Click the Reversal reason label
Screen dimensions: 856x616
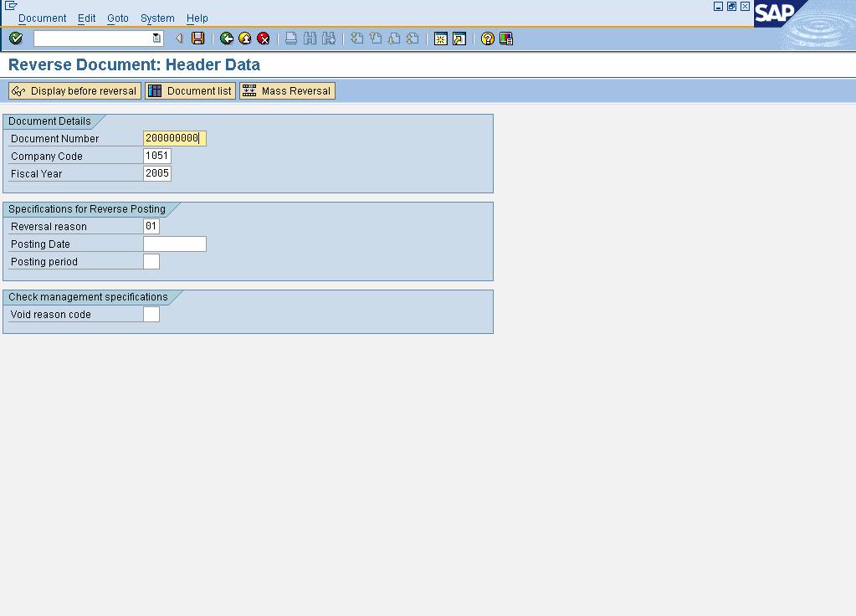49,227
